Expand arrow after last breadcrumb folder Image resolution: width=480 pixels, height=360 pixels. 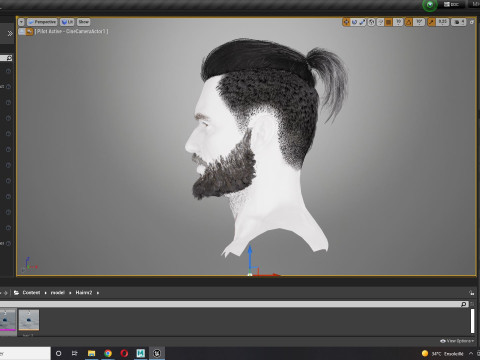[98, 293]
